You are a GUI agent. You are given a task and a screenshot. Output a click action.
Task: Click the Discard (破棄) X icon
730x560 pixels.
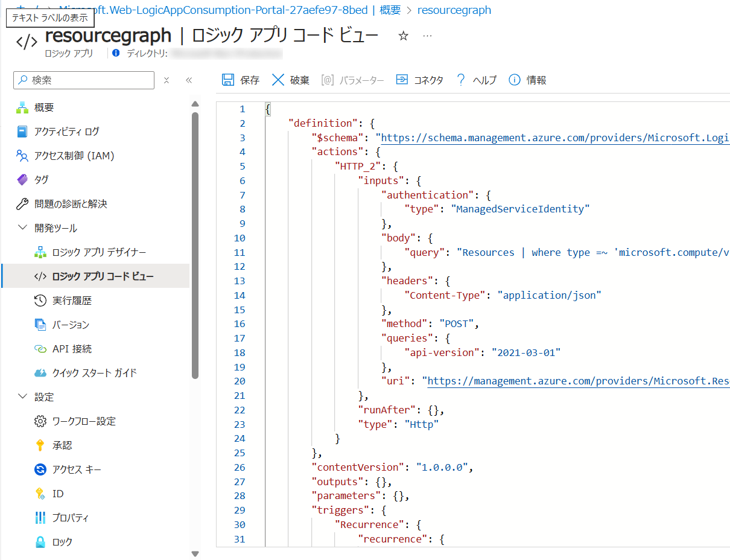click(x=278, y=80)
